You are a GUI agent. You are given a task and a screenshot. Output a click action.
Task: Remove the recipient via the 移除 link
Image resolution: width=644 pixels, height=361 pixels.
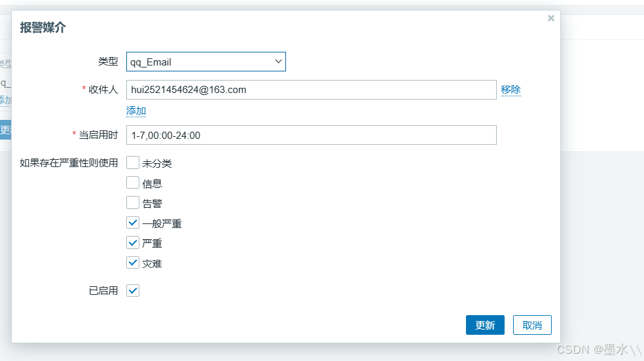point(510,90)
